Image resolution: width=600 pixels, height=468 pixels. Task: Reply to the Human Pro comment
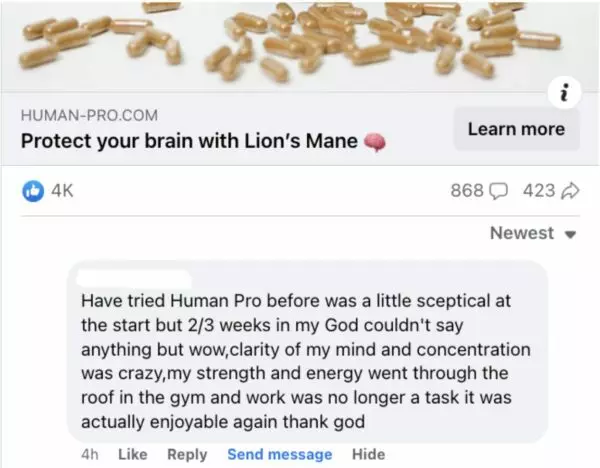point(187,454)
